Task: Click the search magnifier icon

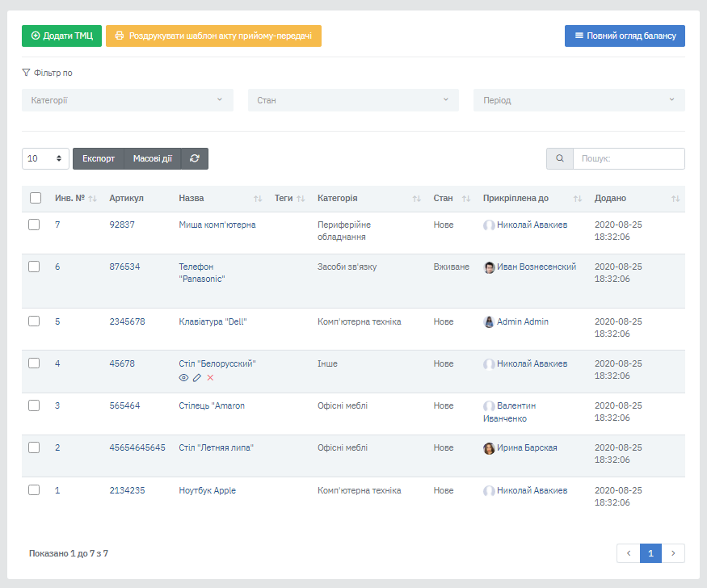Action: pos(560,159)
